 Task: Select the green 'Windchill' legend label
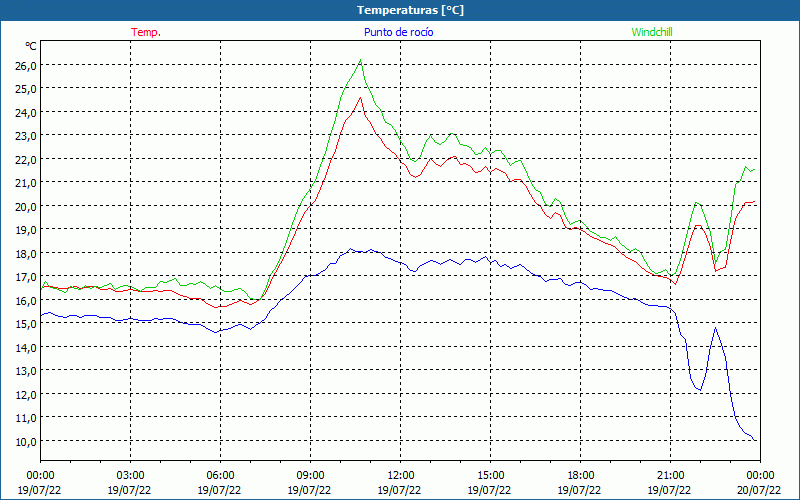(x=652, y=32)
